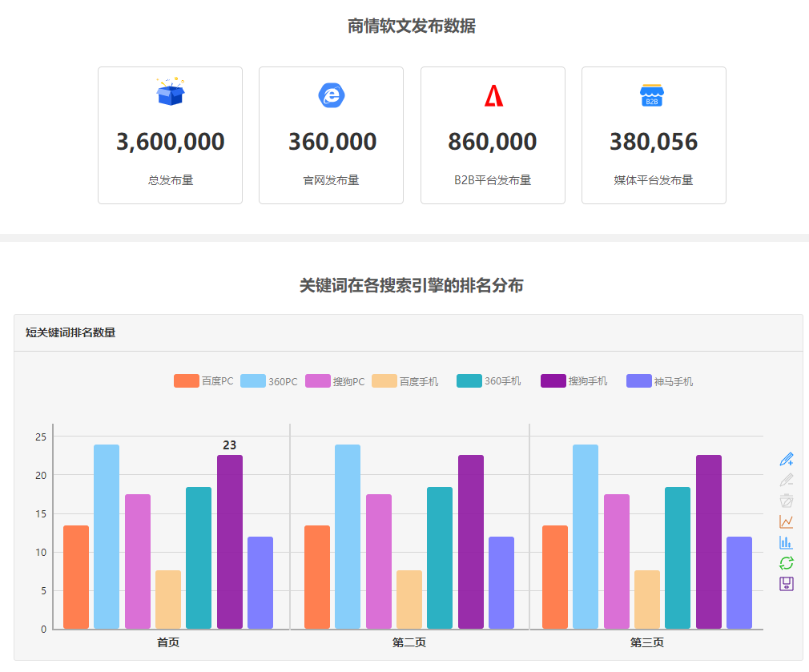Click the violet 神马手机 bar in 第二页 group
This screenshot has width=809, height=672.
(x=501, y=583)
